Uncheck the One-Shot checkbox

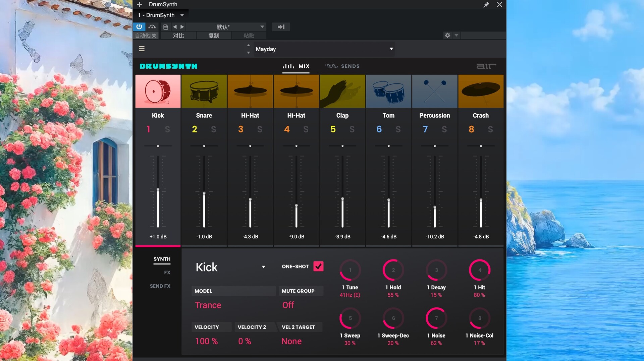[x=318, y=266]
